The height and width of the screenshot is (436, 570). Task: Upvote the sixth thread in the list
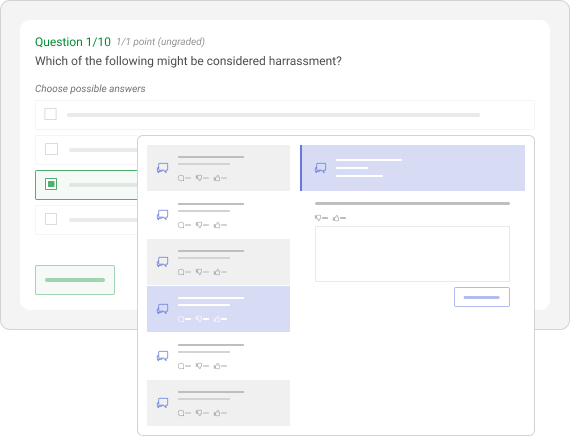(217, 413)
